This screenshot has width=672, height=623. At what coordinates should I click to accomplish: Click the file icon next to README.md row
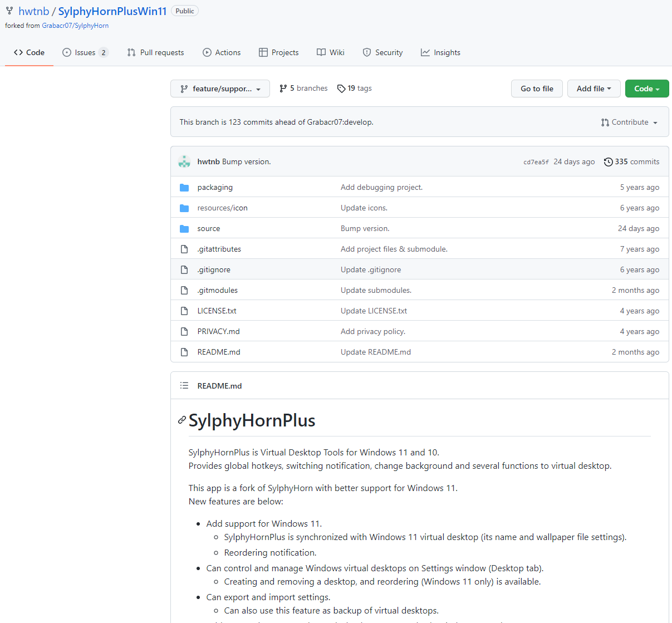pyautogui.click(x=184, y=352)
